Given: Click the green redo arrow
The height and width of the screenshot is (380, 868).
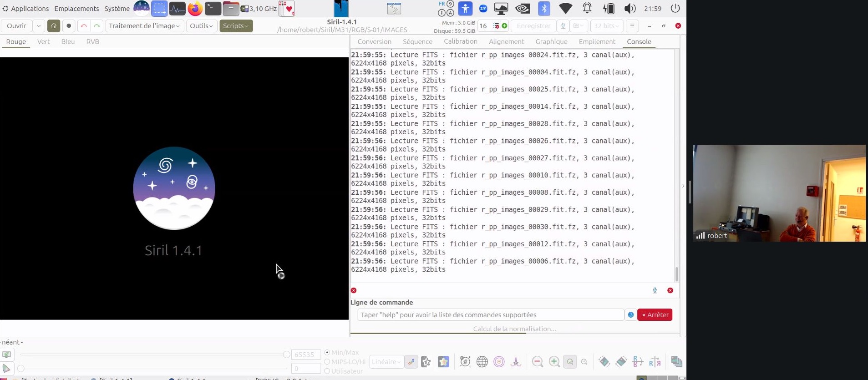Looking at the screenshot, I should tap(96, 26).
